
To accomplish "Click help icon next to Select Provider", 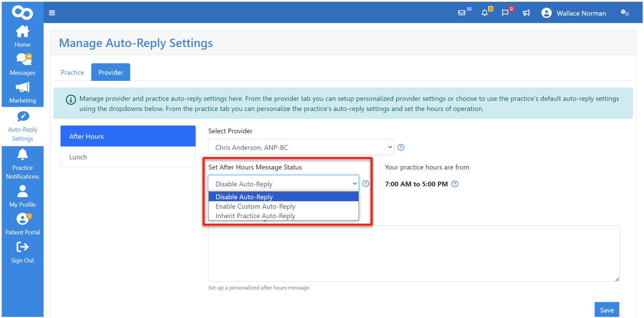I will 401,147.
